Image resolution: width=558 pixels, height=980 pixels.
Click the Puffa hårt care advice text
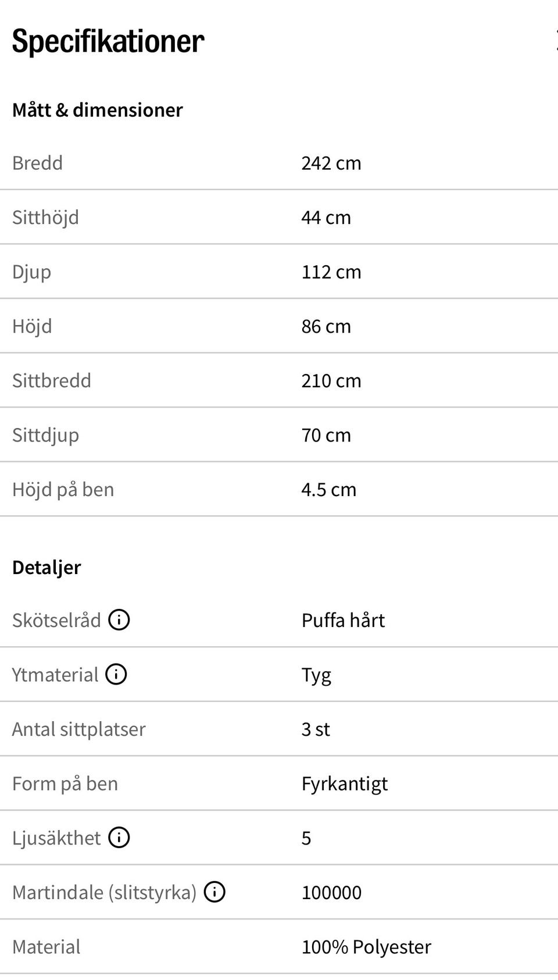pyautogui.click(x=343, y=621)
